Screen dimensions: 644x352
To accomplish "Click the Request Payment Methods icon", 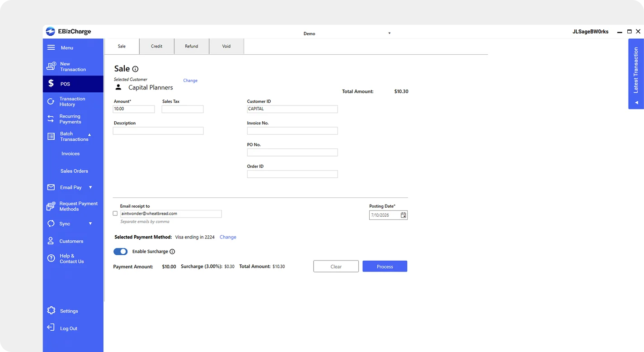I will [51, 206].
